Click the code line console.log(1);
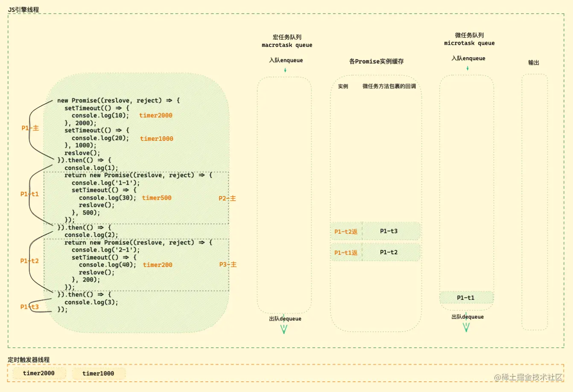This screenshot has width=573, height=392. pos(91,168)
